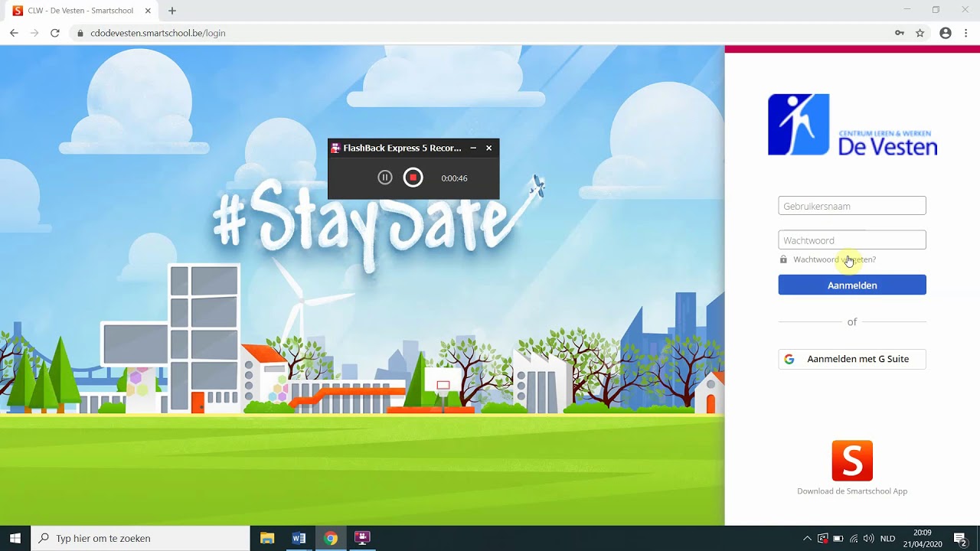Click the taskbar search box
The width and height of the screenshot is (980, 551).
[x=140, y=538]
